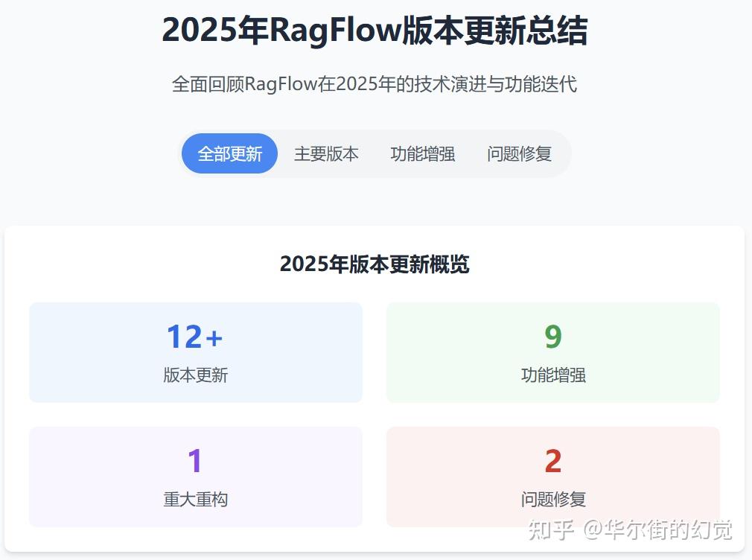Click the @华尔街的幻觉 author name
The height and width of the screenshot is (560, 752).
coord(659,532)
